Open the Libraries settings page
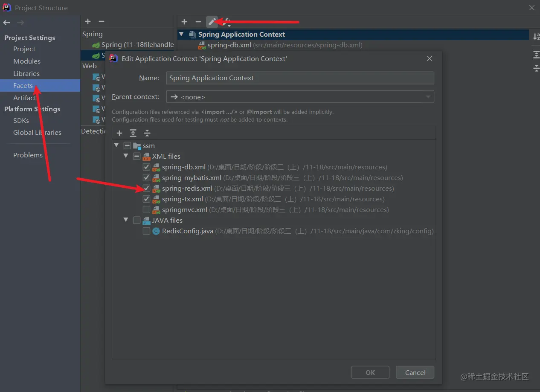The height and width of the screenshot is (392, 540). point(26,74)
